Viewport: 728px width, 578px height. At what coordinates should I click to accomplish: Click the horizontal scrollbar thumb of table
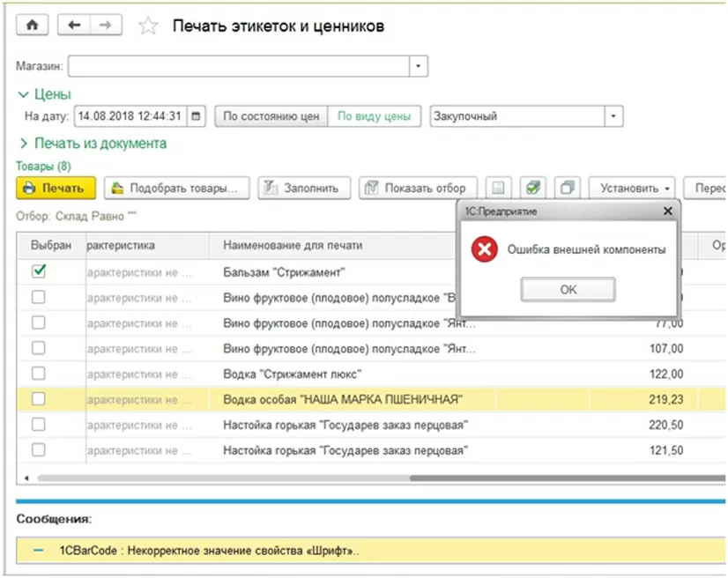coord(568,478)
